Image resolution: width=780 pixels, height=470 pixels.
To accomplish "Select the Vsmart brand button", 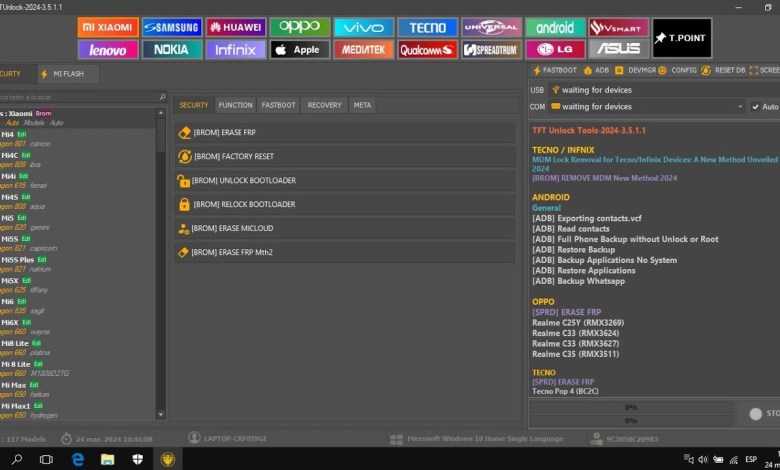I will tap(619, 27).
